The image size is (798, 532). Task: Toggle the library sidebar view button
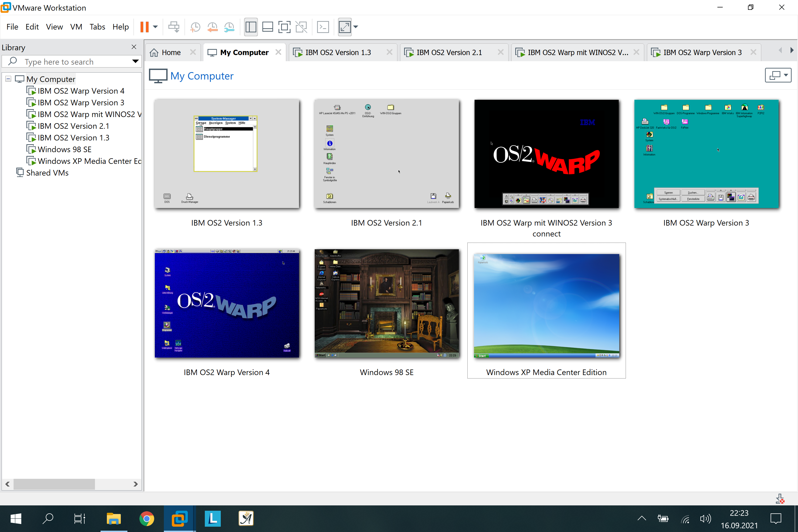click(251, 27)
